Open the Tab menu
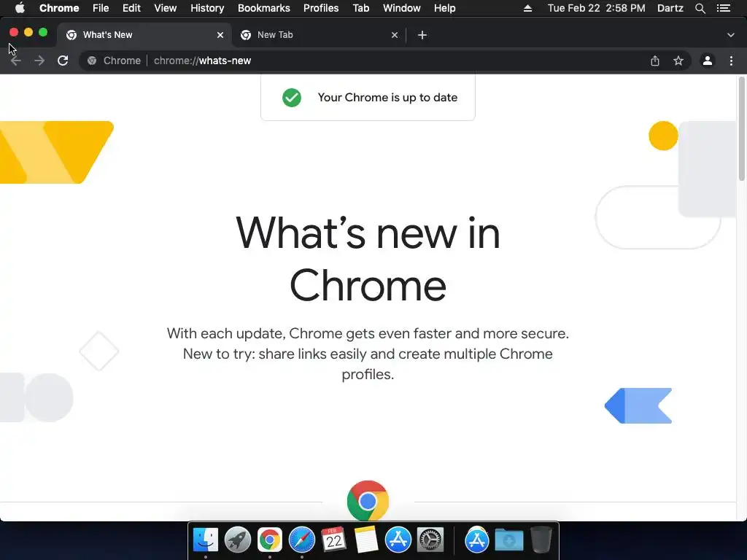This screenshot has height=560, width=747. pos(361,8)
